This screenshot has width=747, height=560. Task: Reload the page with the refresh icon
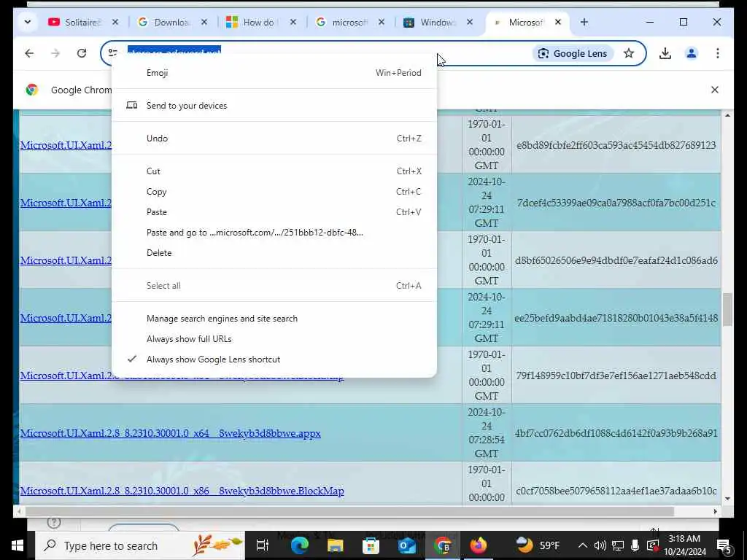point(82,53)
